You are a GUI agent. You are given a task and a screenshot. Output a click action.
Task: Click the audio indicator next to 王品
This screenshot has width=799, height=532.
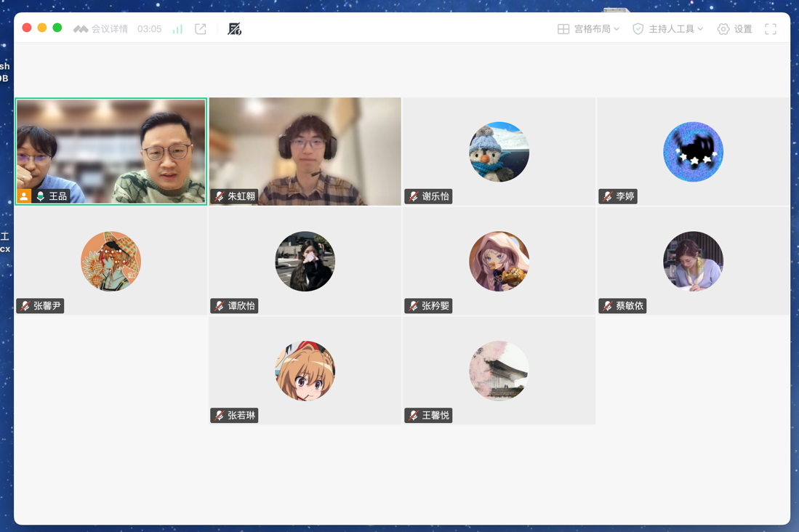click(42, 196)
